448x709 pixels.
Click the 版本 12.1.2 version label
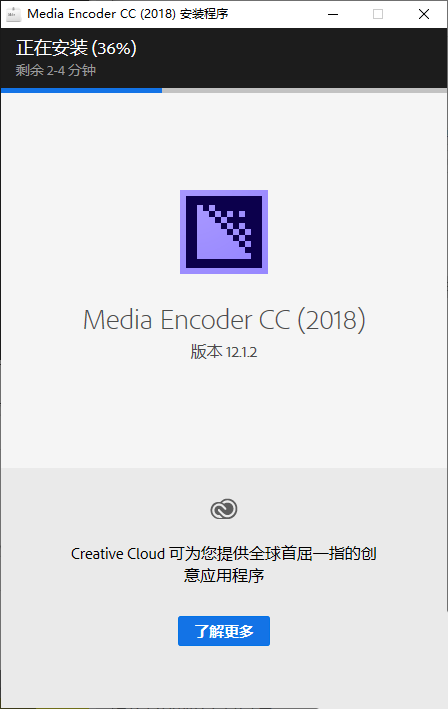pos(224,352)
